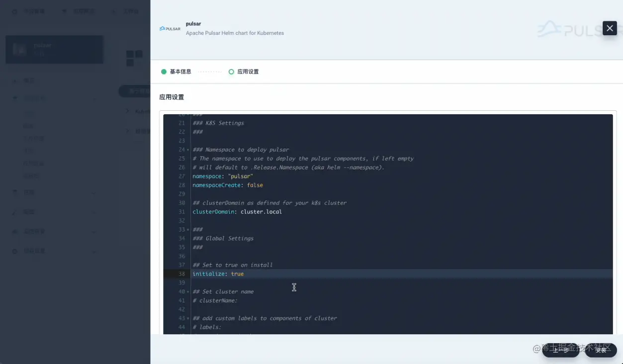The width and height of the screenshot is (623, 364).
Task: Click the '# clusterName:' line
Action: tap(215, 301)
